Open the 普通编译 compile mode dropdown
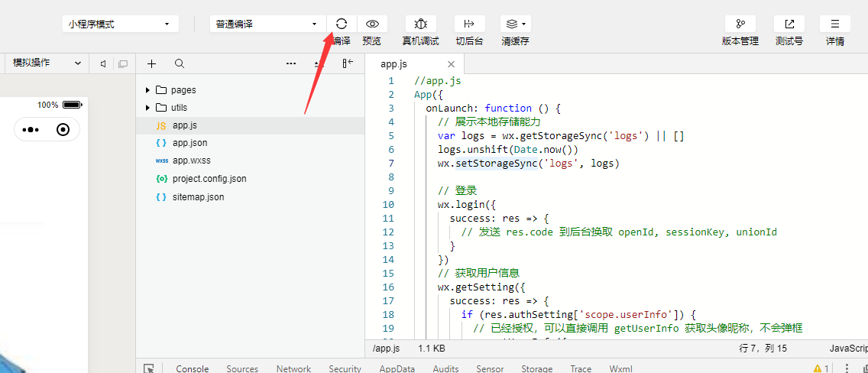This screenshot has height=373, width=868. click(267, 24)
